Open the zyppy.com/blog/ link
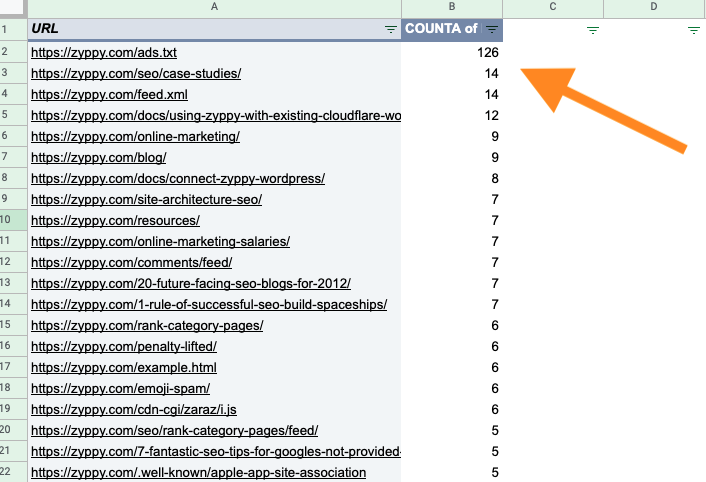 coord(99,158)
